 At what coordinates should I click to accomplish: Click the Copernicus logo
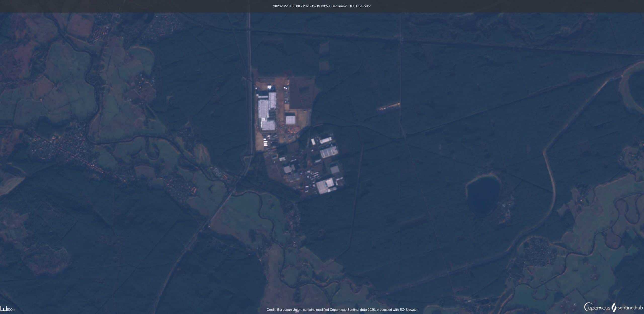click(597, 307)
